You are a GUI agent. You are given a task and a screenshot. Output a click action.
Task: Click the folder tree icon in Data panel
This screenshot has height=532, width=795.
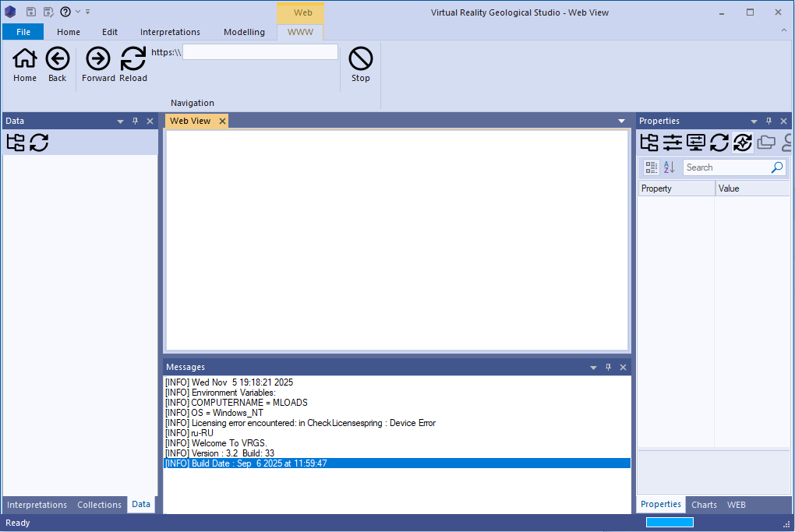tap(16, 143)
